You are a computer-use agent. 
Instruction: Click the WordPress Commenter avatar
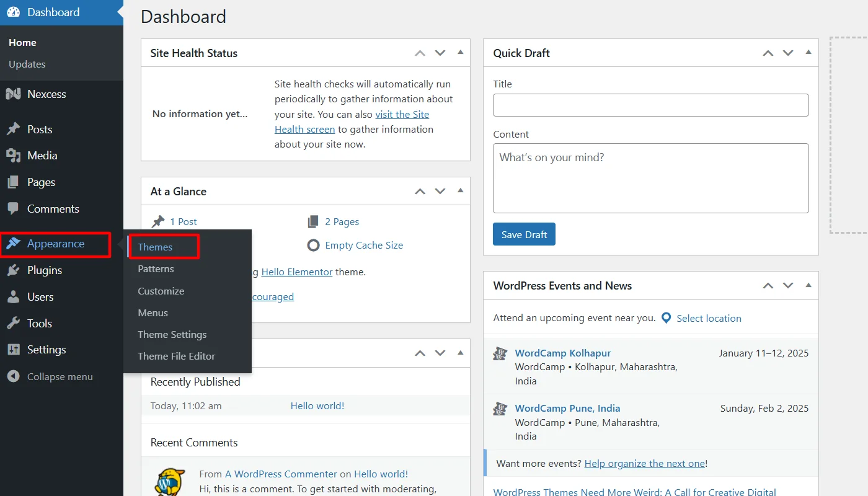(170, 482)
